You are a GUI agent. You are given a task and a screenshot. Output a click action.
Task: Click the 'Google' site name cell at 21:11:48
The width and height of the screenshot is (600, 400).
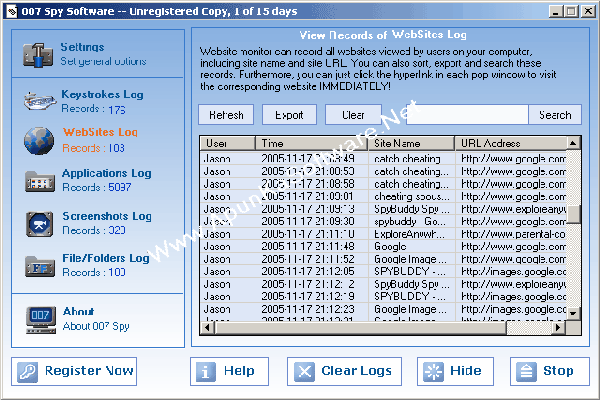412,247
